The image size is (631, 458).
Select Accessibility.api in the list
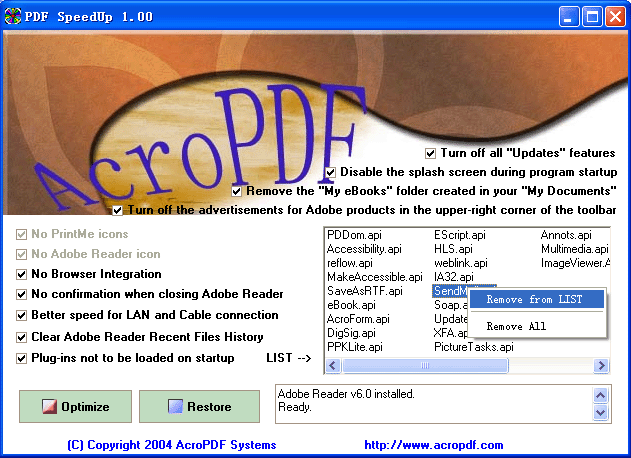(x=364, y=249)
